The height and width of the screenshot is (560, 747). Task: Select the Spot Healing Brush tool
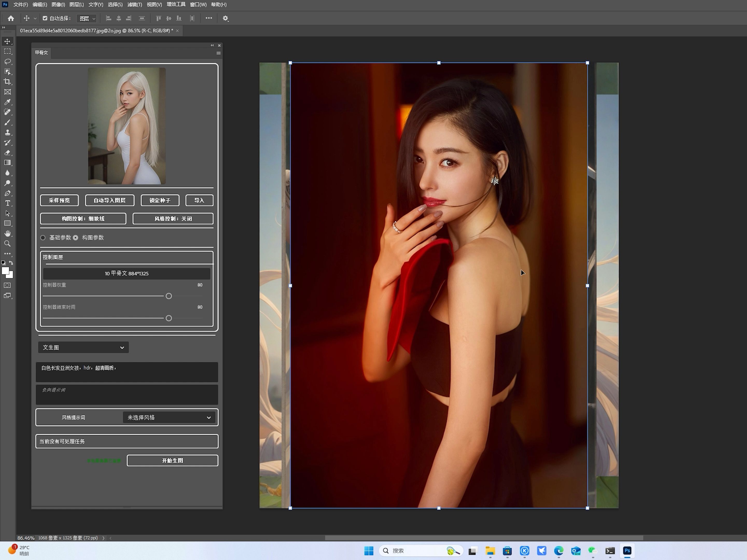[8, 112]
